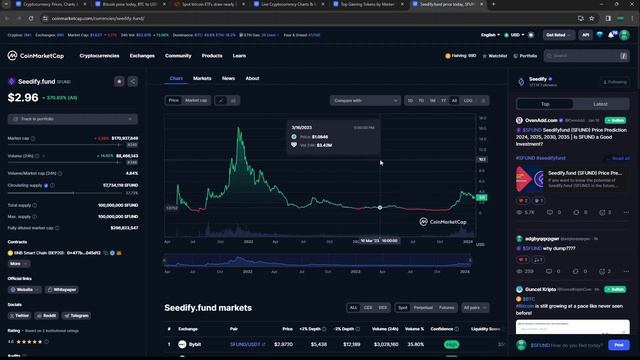Bookmark this page with browser star
The width and height of the screenshot is (640, 360).
(x=591, y=18)
